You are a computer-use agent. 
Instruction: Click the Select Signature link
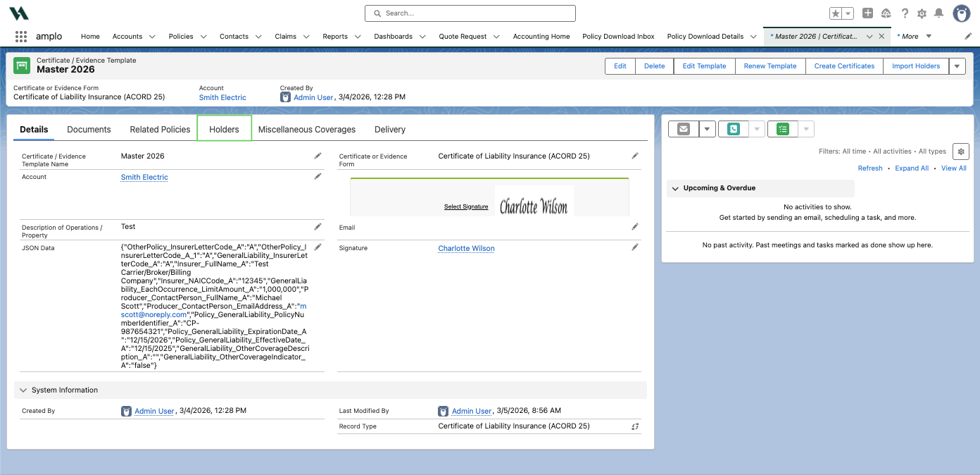[466, 206]
